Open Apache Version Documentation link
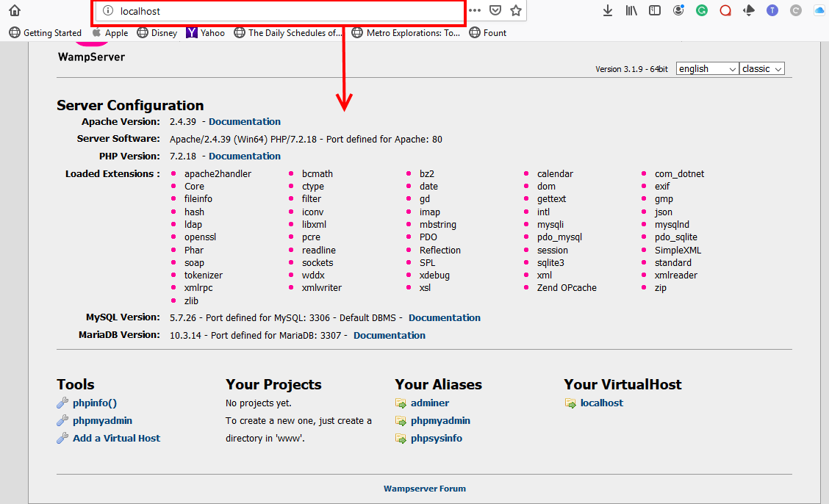This screenshot has width=829, height=504. click(244, 121)
